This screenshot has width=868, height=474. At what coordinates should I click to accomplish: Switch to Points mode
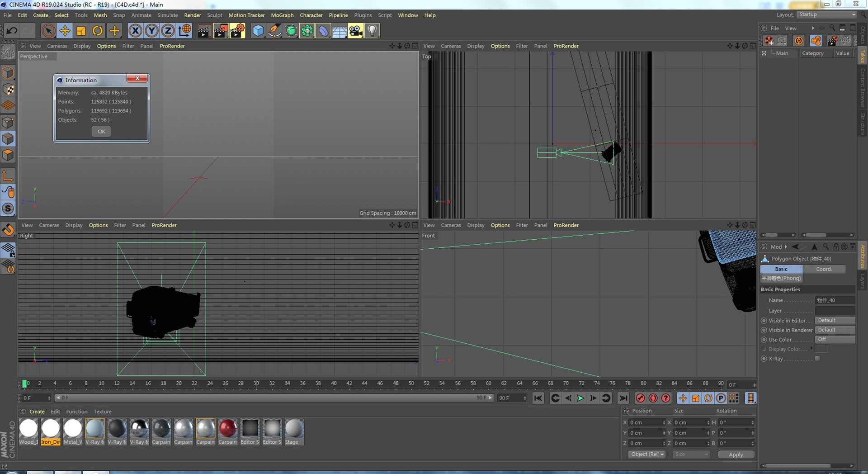[8, 123]
